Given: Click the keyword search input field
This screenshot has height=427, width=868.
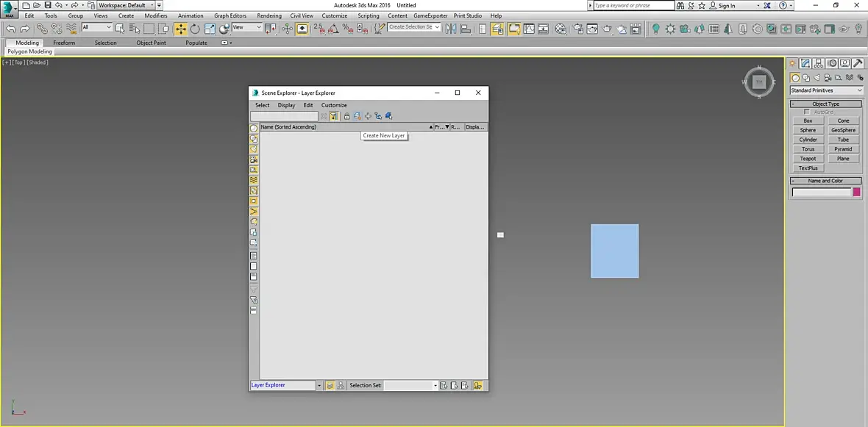Looking at the screenshot, I should [633, 5].
